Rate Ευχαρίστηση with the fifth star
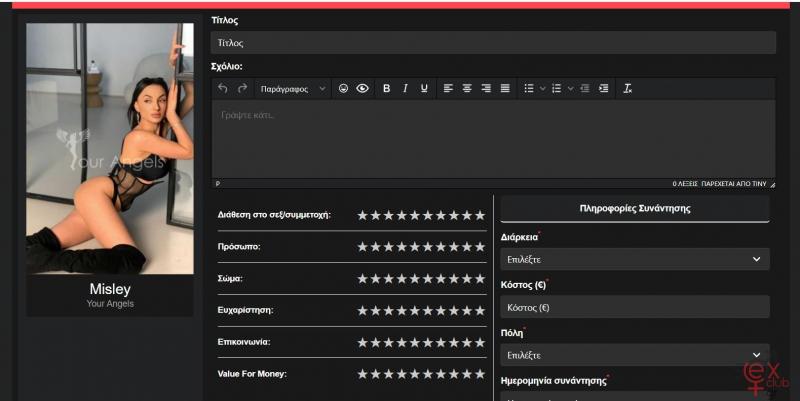The height and width of the screenshot is (401, 800). point(415,310)
